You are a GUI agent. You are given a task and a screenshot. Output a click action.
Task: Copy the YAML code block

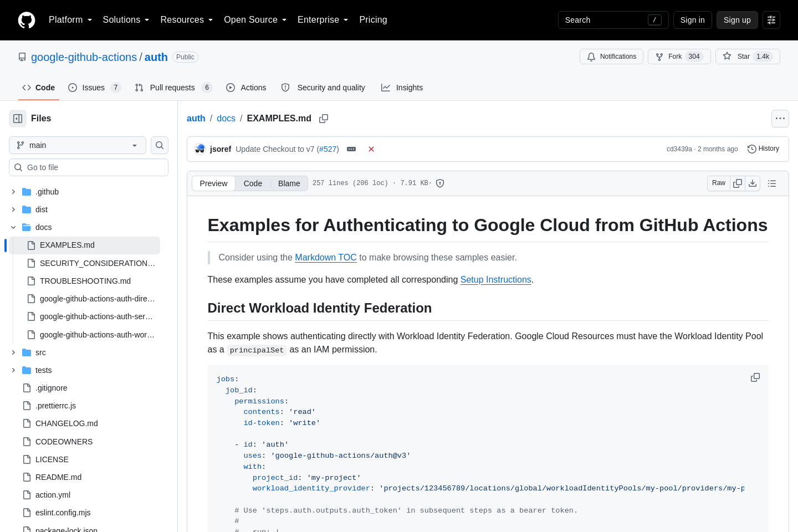pos(755,377)
